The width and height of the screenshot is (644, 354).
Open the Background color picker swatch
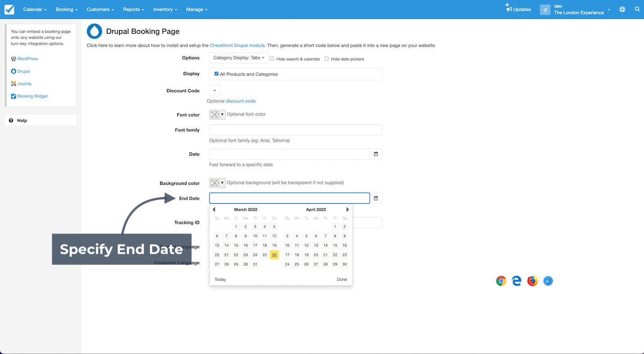[217, 183]
